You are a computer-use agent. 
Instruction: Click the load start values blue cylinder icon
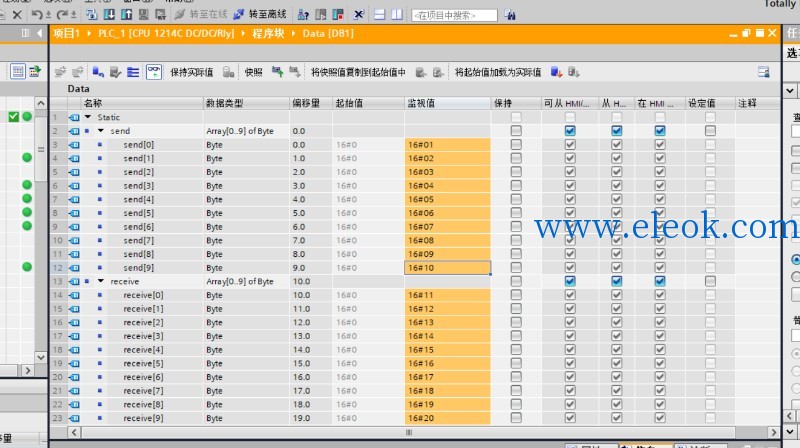(x=556, y=72)
